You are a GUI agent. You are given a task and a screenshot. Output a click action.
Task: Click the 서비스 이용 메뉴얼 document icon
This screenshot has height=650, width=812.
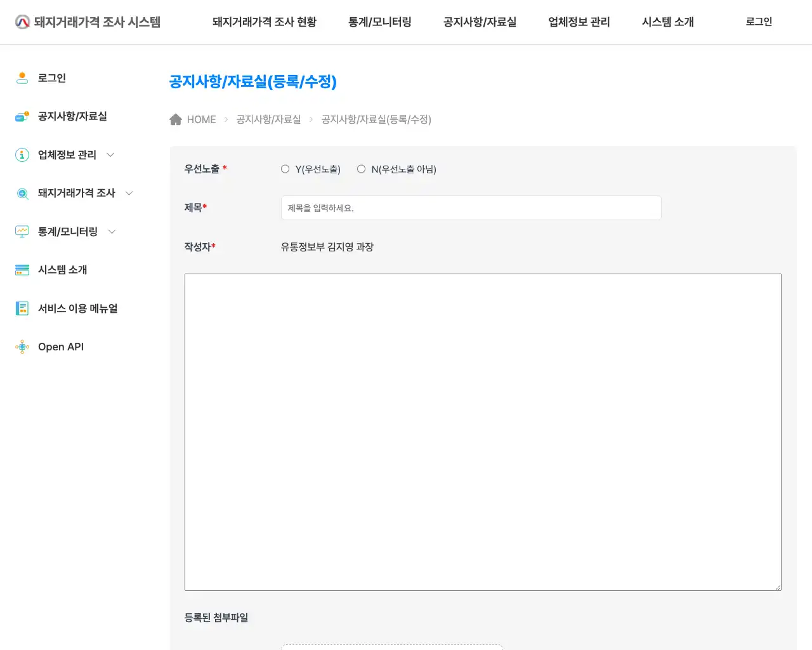pyautogui.click(x=22, y=308)
